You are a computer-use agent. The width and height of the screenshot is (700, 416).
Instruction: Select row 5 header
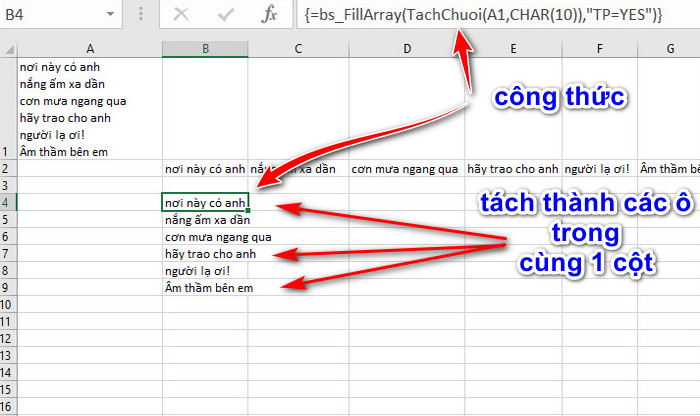(8, 219)
